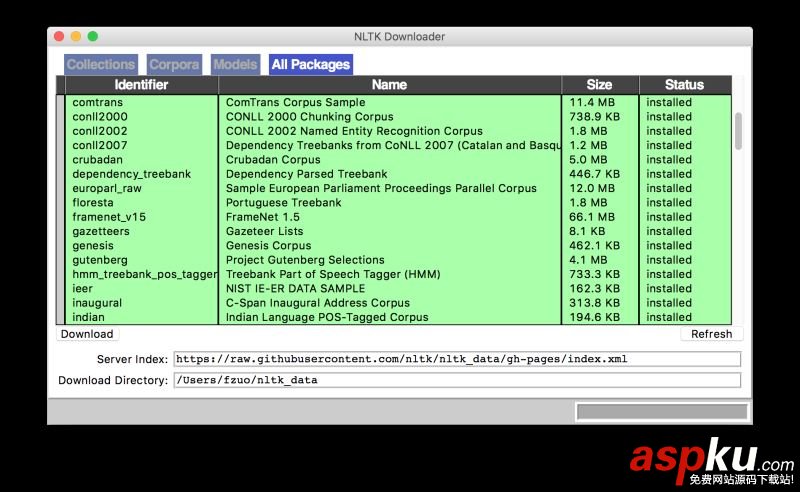
Task: Click the All Packages tab
Action: 311,64
